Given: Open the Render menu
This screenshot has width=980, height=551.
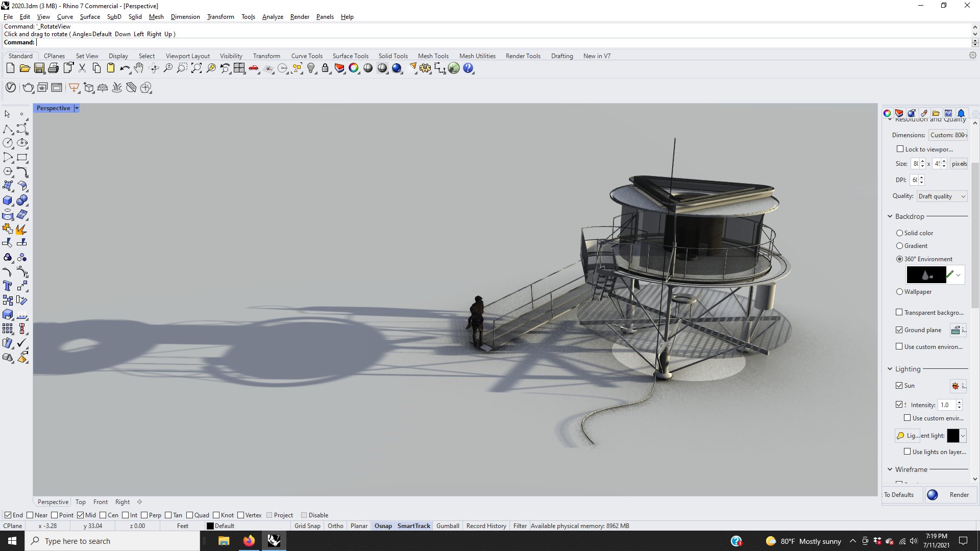Looking at the screenshot, I should [300, 17].
